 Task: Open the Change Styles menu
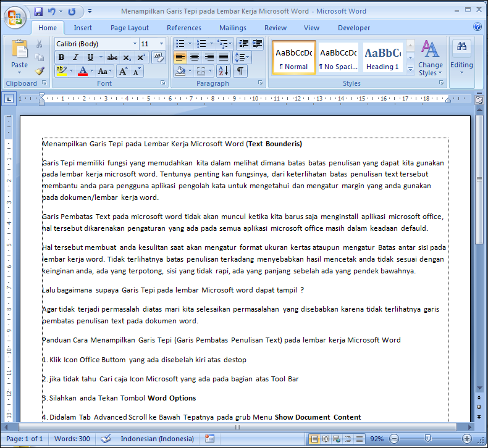(431, 58)
